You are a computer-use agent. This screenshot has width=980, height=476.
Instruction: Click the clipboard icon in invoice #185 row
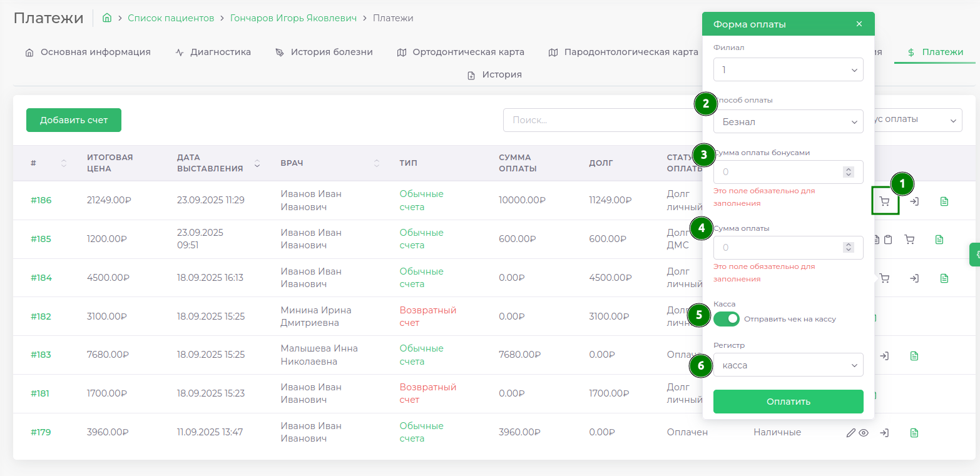[888, 240]
